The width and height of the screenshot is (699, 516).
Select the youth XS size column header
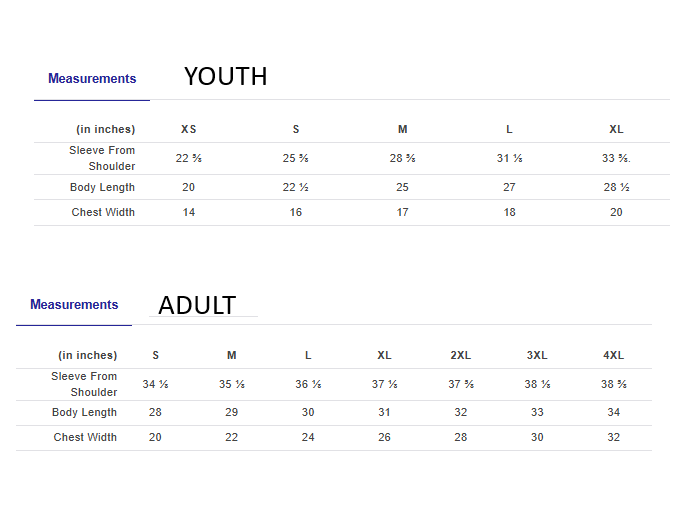point(189,130)
